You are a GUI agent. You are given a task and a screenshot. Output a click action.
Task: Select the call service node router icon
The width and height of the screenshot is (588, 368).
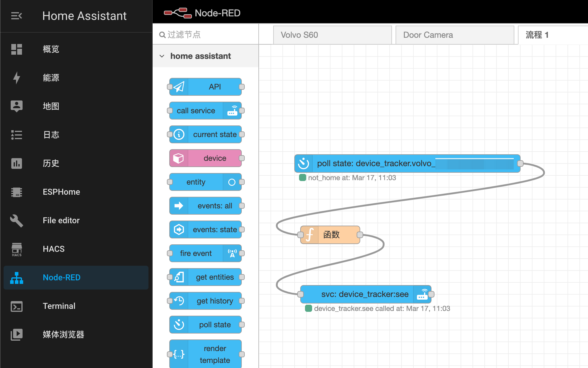point(233,111)
